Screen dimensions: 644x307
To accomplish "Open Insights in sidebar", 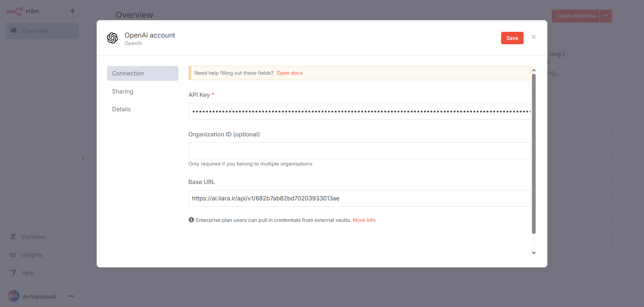I will 42,255.
